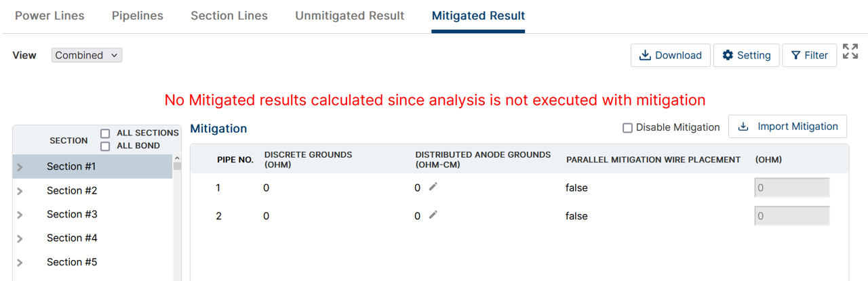Go to the Pipelines tab
This screenshot has width=868, height=281.
[x=138, y=16]
